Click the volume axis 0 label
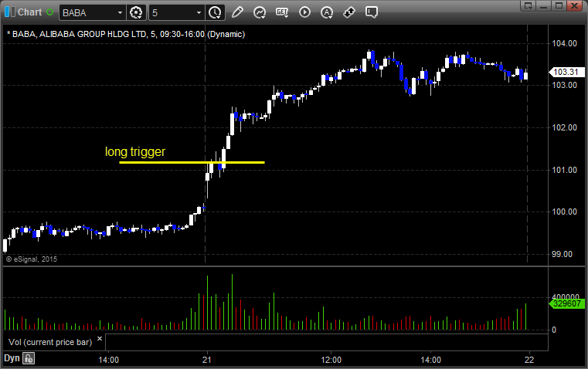 point(554,330)
